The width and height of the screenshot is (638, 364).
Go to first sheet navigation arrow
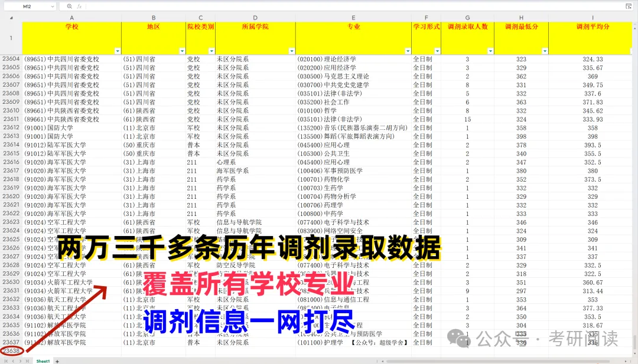6,360
